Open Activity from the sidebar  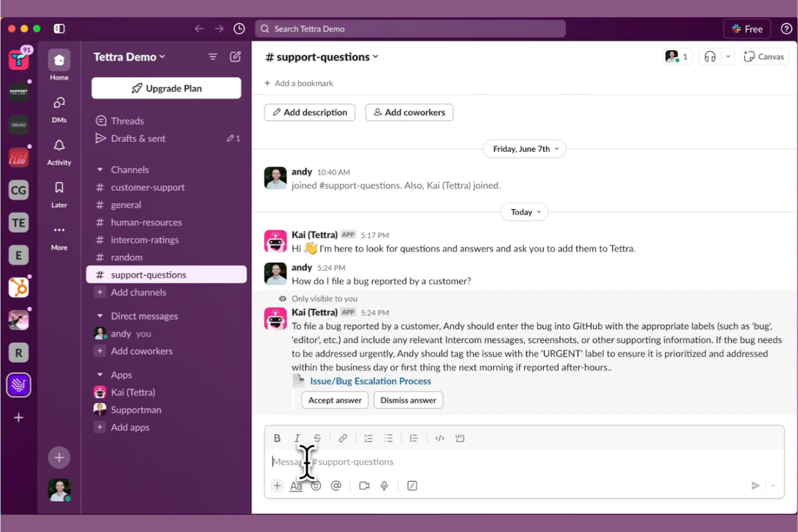pyautogui.click(x=59, y=152)
